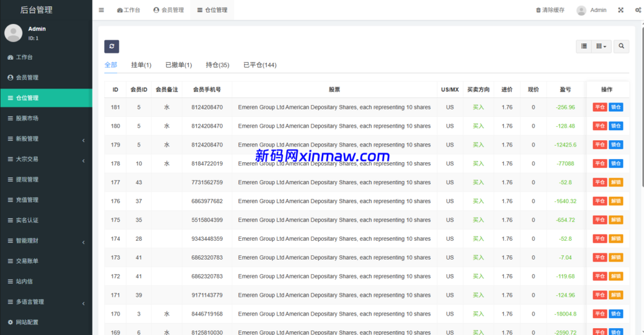644x335 pixels.
Task: Click the ID column header
Action: (116, 89)
